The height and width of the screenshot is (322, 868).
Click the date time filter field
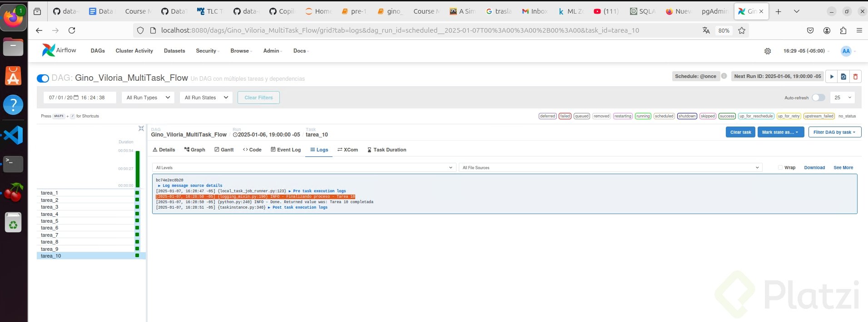coord(80,98)
